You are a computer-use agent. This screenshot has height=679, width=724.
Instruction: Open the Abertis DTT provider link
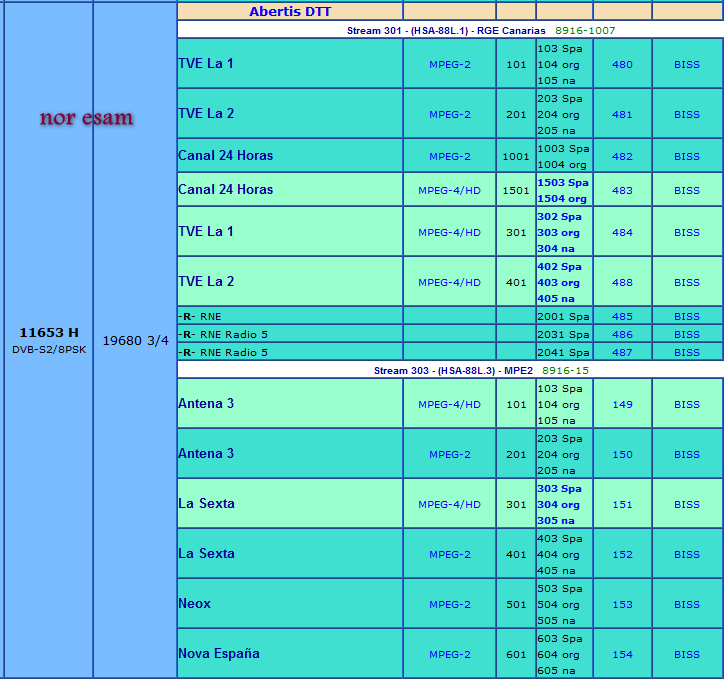[x=290, y=12]
